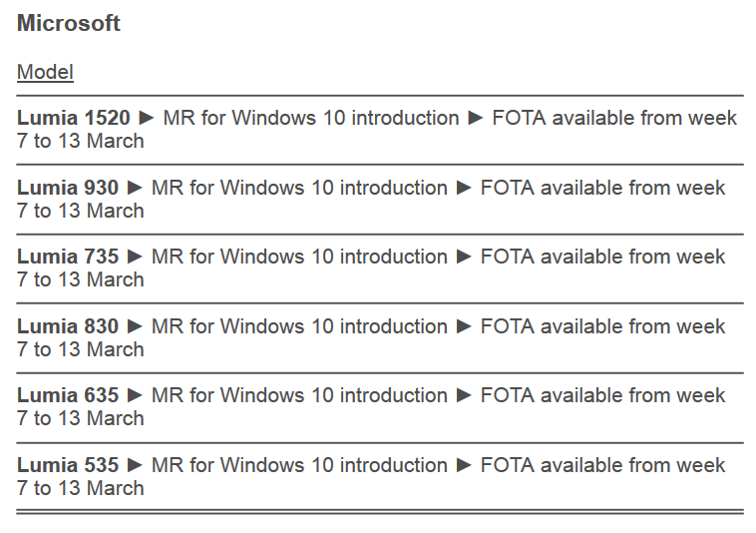Click the Model underlined link
This screenshot has height=533, width=756.
pyautogui.click(x=45, y=72)
